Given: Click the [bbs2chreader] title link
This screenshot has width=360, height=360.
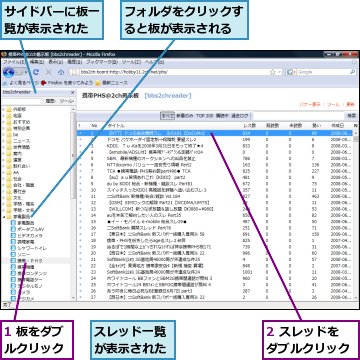Looking at the screenshot, I should [168, 96].
